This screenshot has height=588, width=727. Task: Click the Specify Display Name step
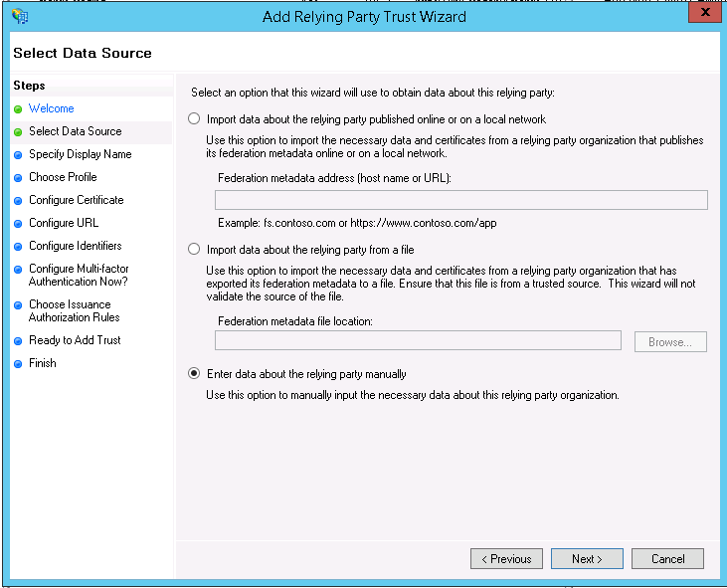click(81, 154)
